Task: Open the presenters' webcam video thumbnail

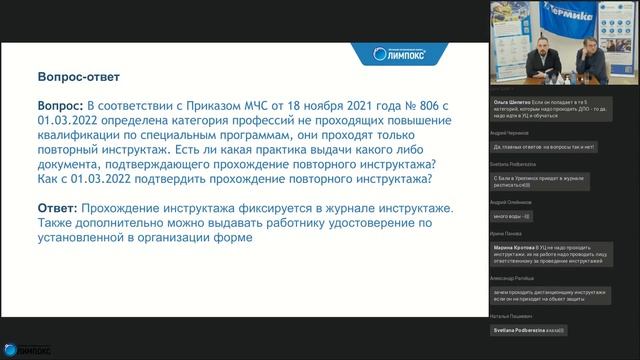Action: pos(564,43)
